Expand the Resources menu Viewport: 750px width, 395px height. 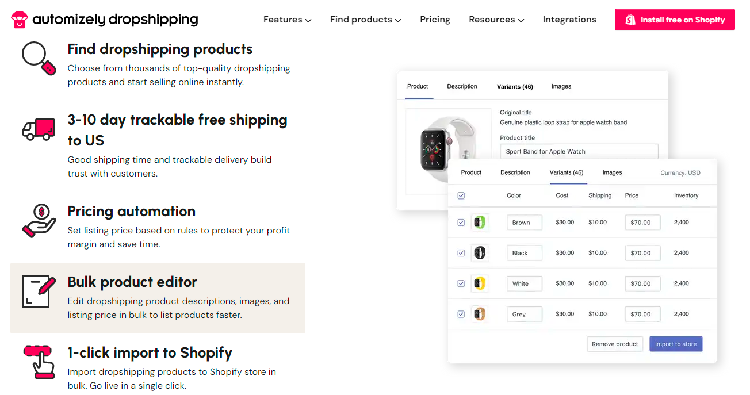pos(496,20)
